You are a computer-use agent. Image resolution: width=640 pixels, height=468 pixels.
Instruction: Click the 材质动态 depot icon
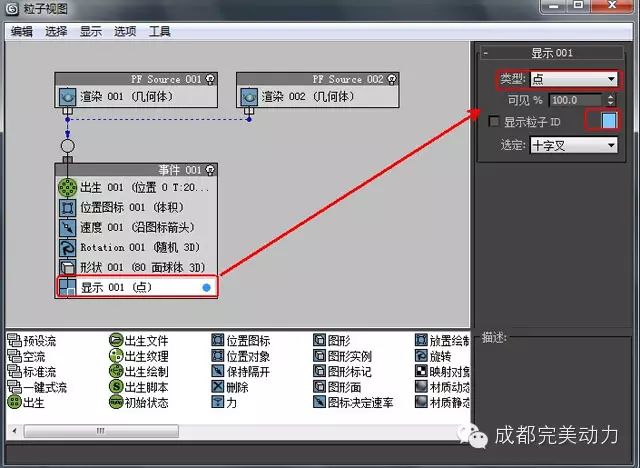click(x=421, y=386)
